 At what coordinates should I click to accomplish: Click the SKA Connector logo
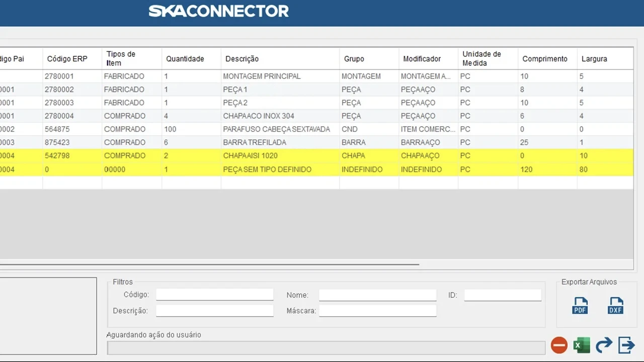218,11
